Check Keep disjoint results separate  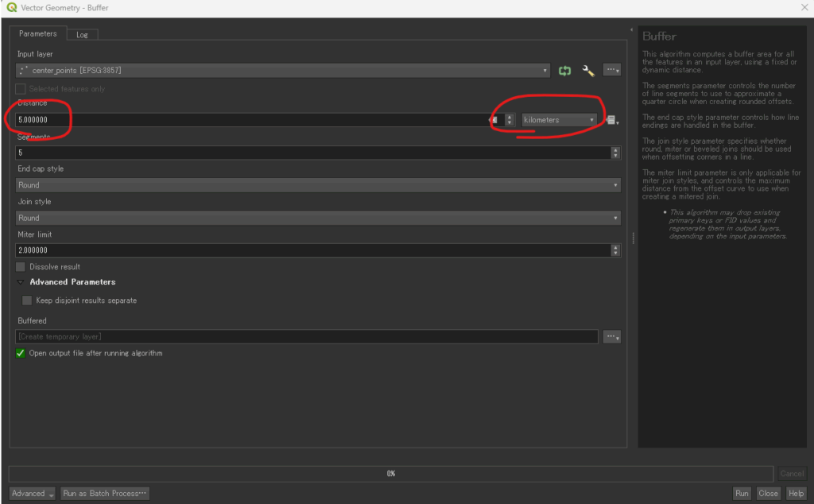[28, 300]
